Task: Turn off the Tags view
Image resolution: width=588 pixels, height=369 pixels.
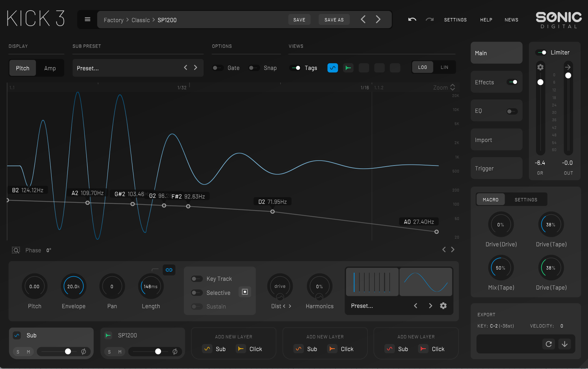Action: coord(296,68)
